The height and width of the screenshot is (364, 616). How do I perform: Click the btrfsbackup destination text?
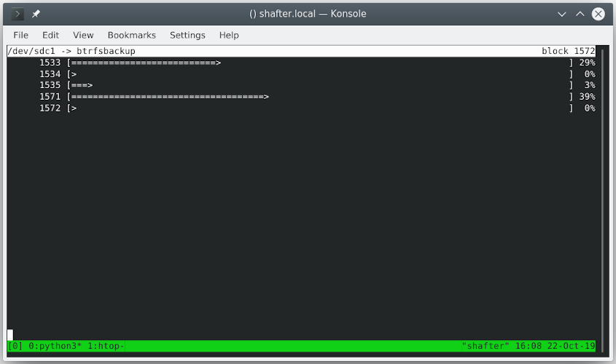click(x=106, y=52)
